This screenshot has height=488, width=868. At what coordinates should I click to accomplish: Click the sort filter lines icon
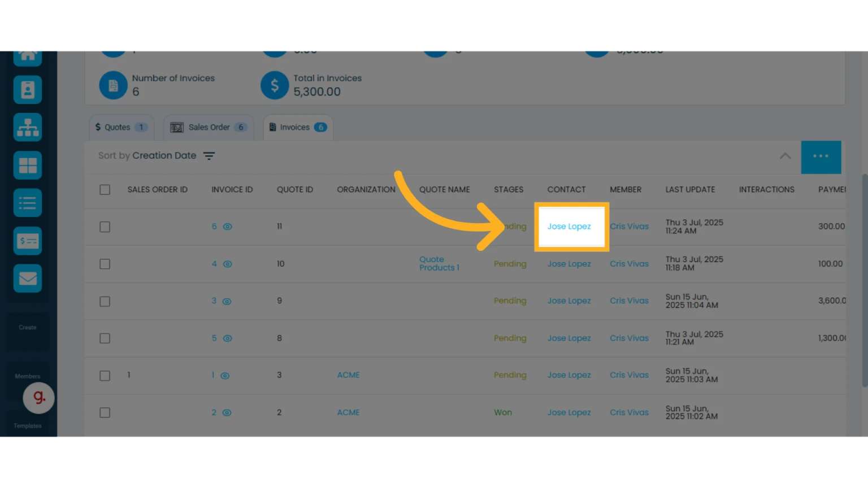coord(209,156)
